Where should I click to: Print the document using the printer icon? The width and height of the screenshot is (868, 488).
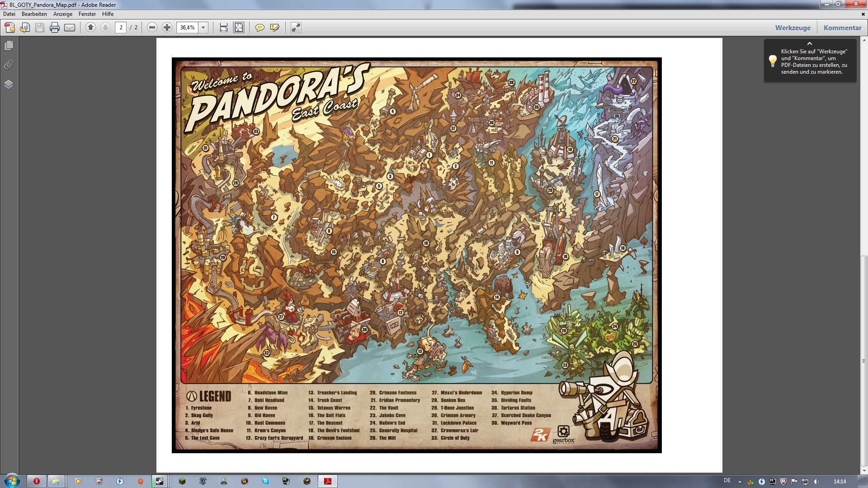(55, 28)
